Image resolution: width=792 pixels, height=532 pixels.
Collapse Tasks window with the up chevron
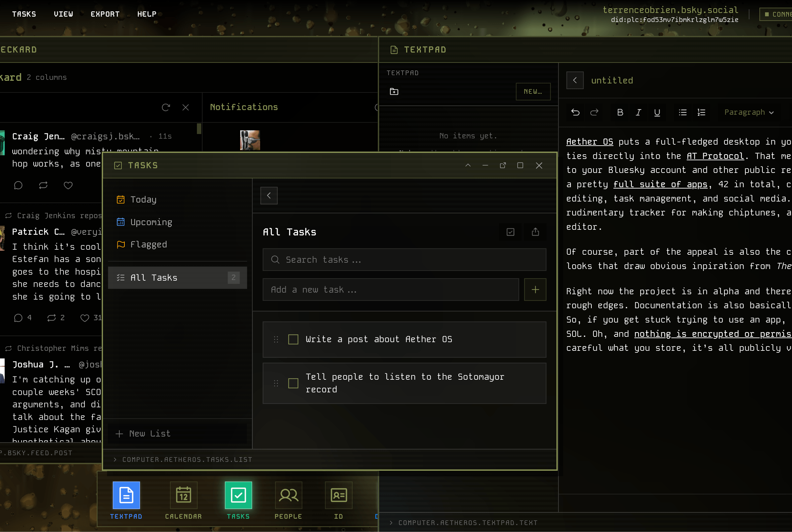click(x=468, y=165)
